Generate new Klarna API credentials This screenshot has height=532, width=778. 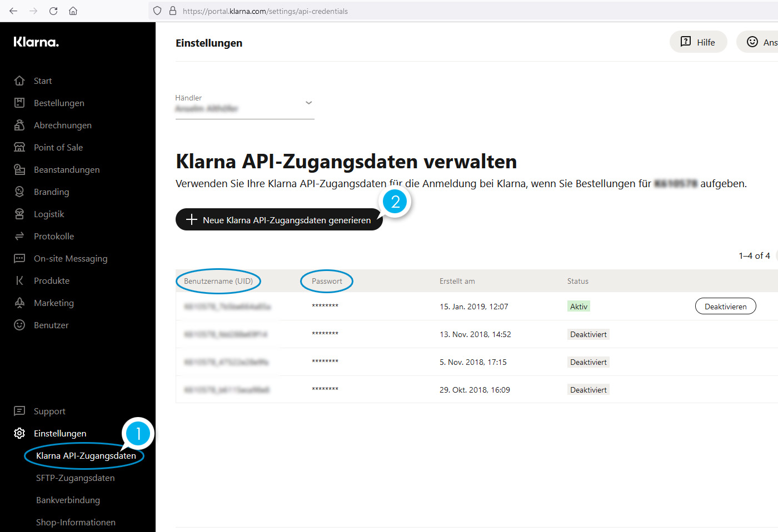[279, 219]
